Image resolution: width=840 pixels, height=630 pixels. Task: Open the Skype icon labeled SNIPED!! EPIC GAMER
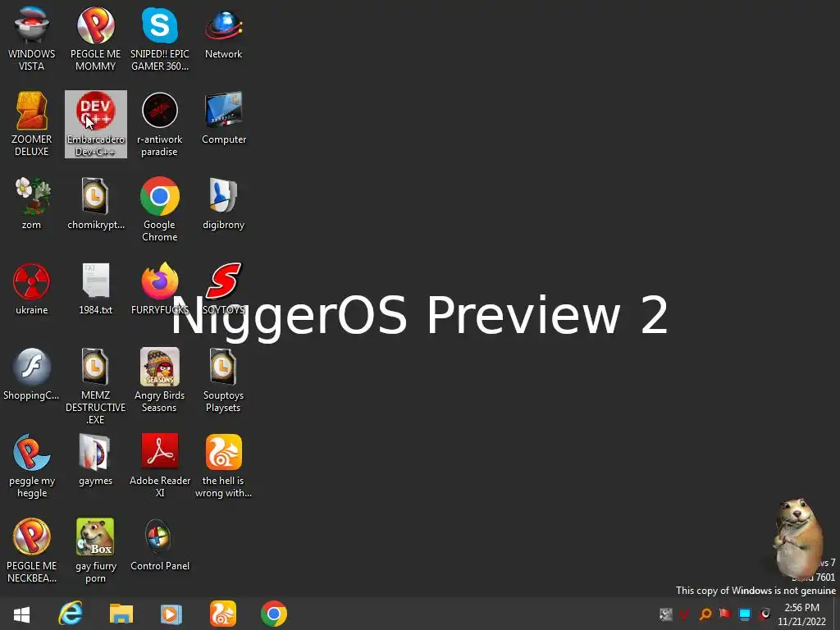pyautogui.click(x=160, y=39)
